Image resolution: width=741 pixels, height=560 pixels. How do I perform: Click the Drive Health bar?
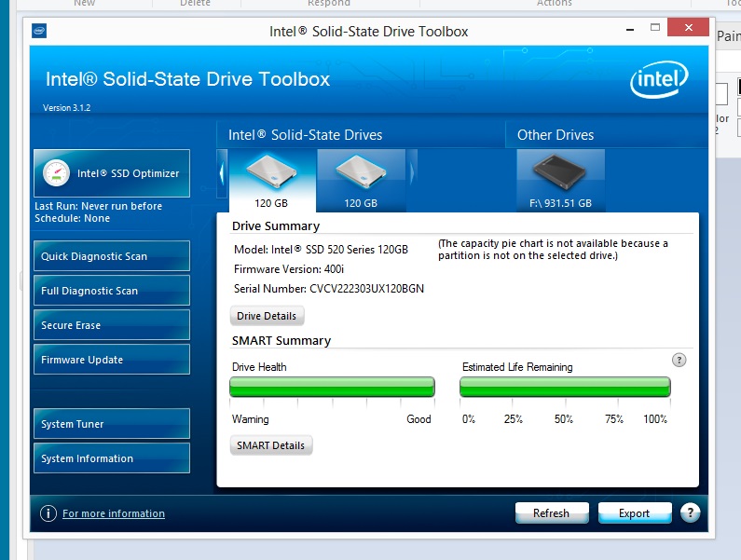click(332, 387)
